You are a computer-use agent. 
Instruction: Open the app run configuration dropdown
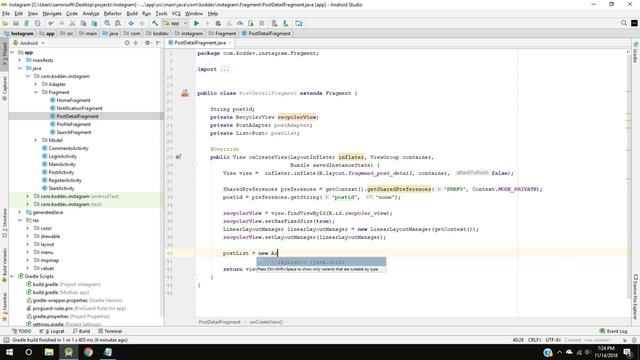click(x=176, y=23)
